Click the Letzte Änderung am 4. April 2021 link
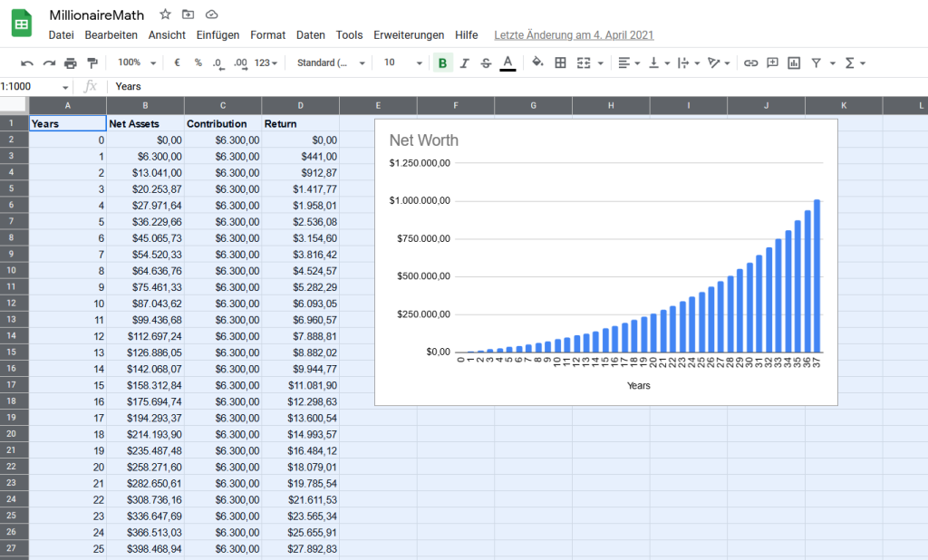928x560 pixels. 574,35
